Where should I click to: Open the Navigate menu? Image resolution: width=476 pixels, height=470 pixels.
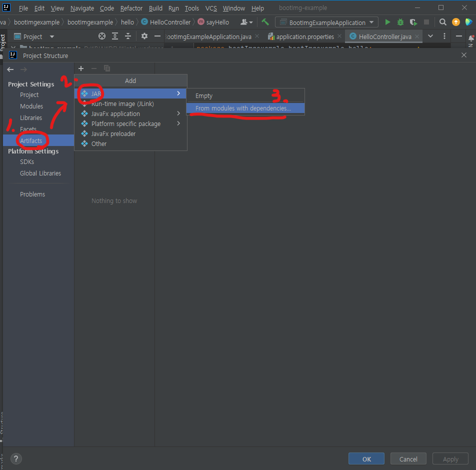82,8
